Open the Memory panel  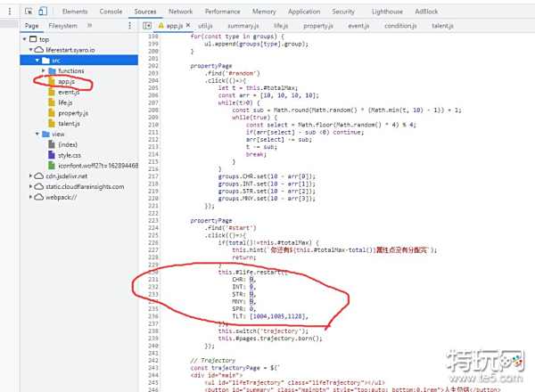click(x=264, y=12)
